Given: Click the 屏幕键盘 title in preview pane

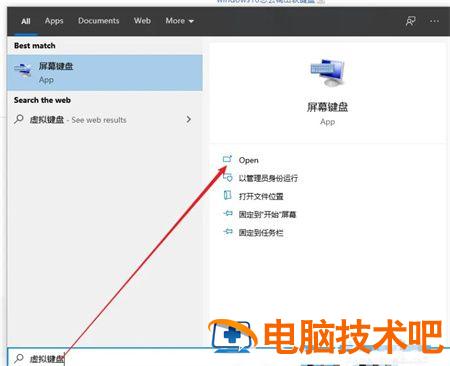Looking at the screenshot, I should (327, 107).
